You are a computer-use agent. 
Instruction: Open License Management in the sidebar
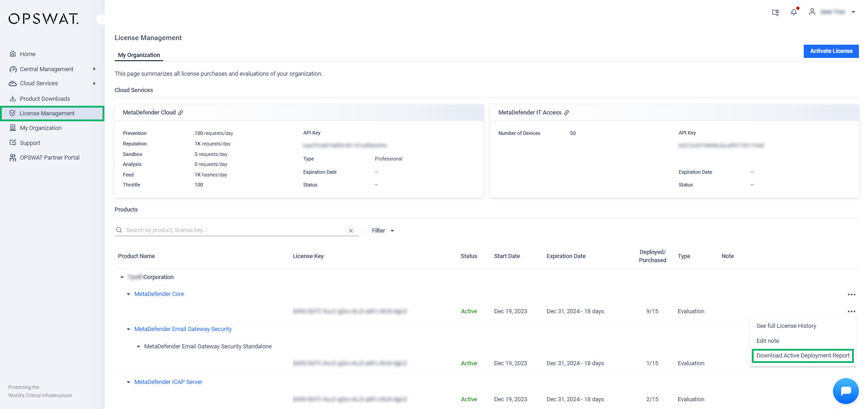52,114
